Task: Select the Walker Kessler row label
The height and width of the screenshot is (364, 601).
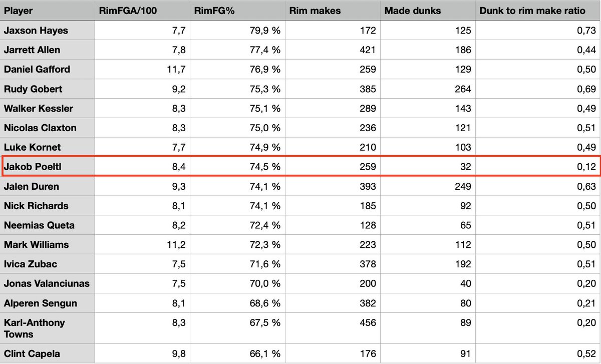Action: (48, 108)
